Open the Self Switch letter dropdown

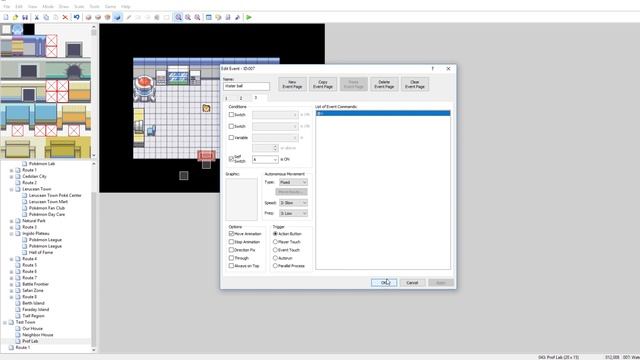point(265,159)
